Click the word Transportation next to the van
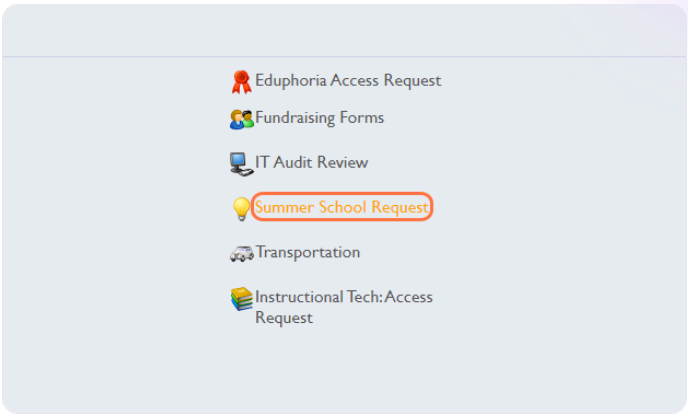The height and width of the screenshot is (414, 688). tap(307, 252)
